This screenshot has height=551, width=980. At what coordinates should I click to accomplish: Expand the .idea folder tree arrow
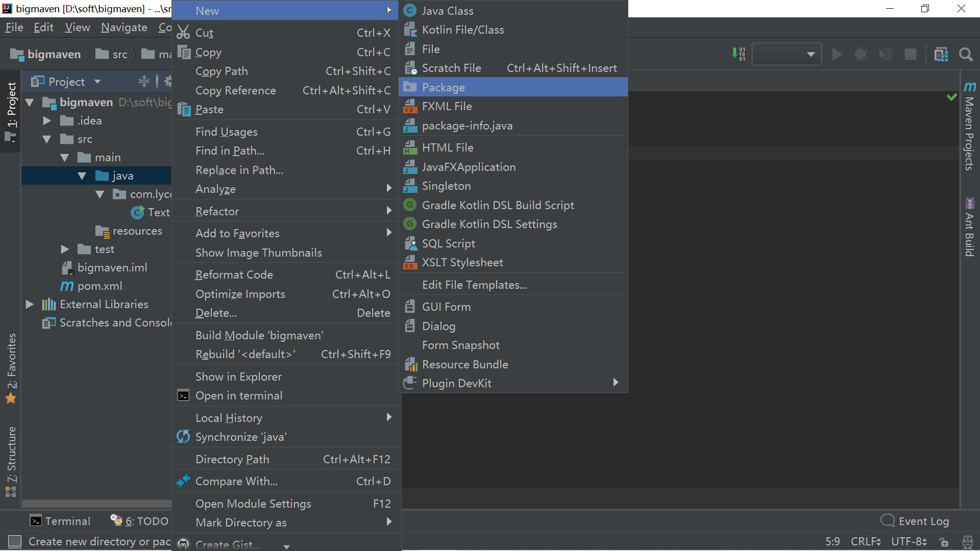point(47,121)
